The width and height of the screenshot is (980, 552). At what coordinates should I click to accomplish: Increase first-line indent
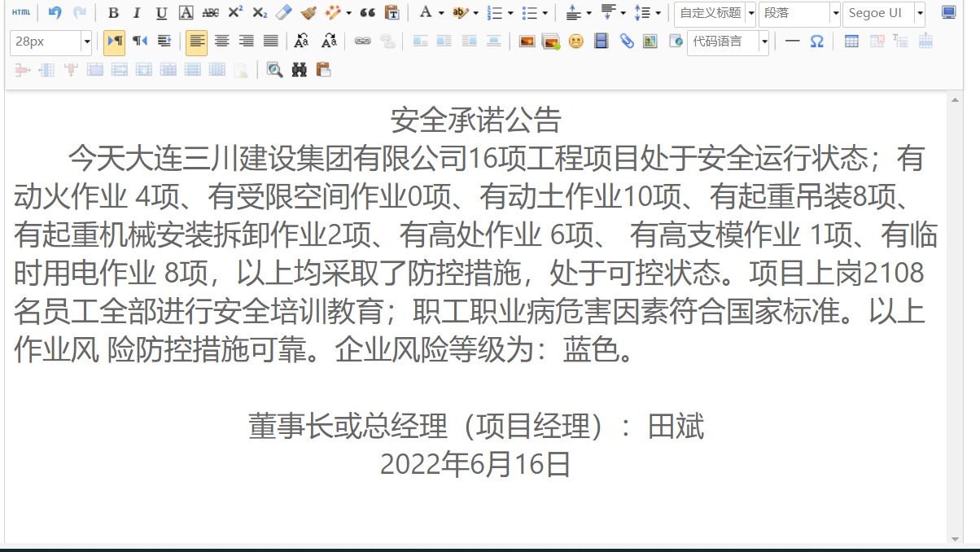point(164,41)
